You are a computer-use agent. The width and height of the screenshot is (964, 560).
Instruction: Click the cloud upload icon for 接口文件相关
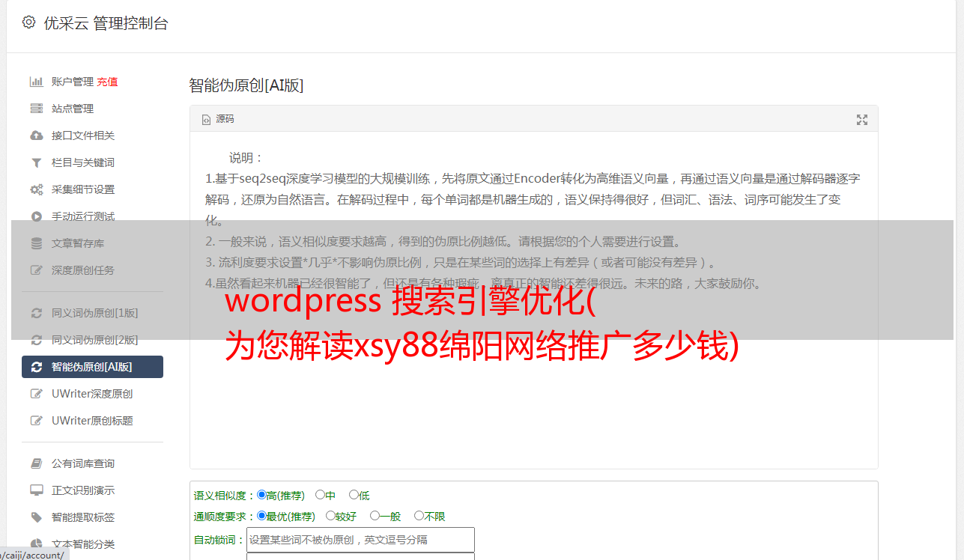point(36,136)
